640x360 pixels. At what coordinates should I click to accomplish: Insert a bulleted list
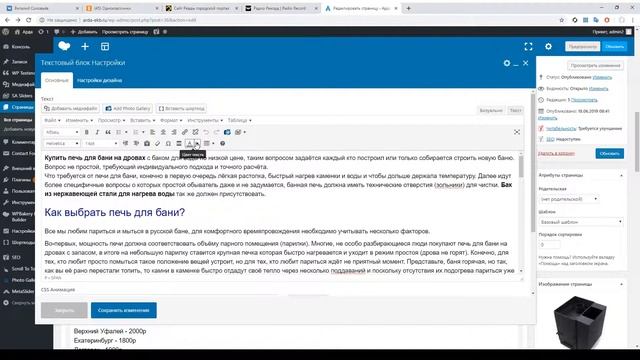pyautogui.click(x=119, y=132)
